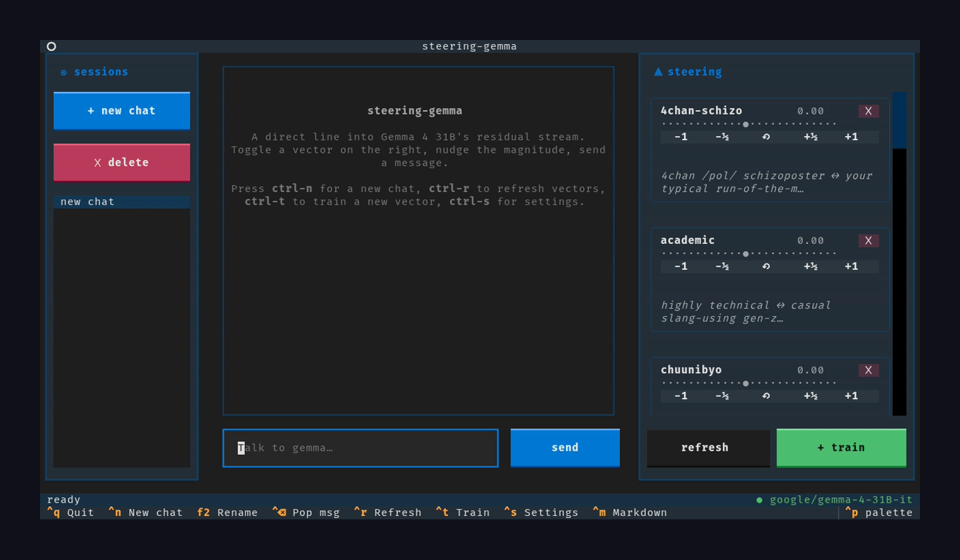
Task: Open Settings from the footer bar
Action: [541, 513]
